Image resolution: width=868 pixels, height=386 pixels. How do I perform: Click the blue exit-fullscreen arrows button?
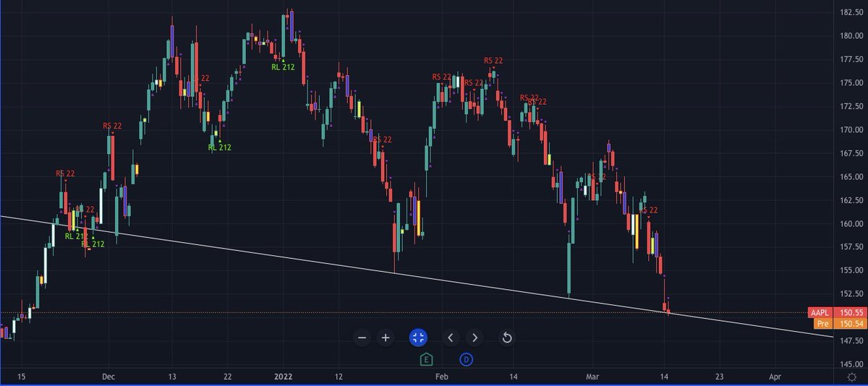[x=419, y=338]
